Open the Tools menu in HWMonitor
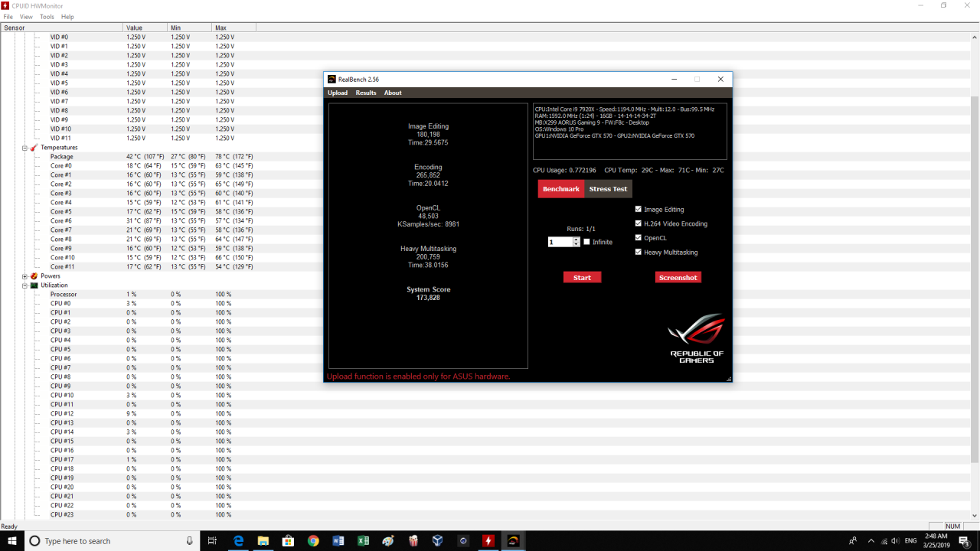The width and height of the screenshot is (980, 551). click(x=47, y=17)
